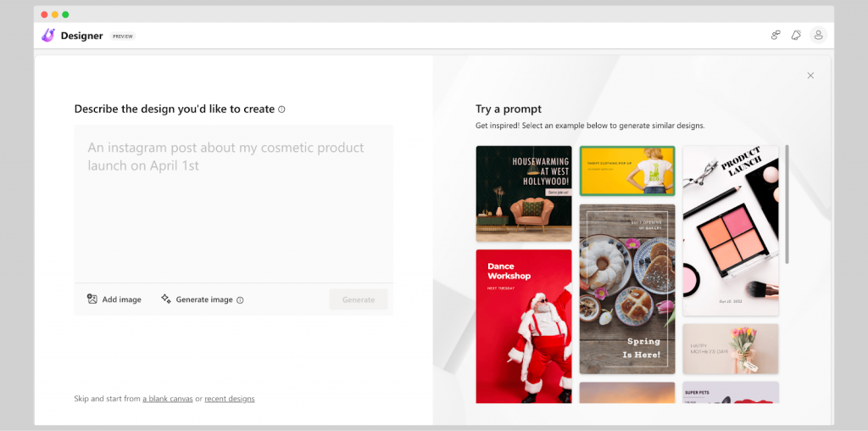Open the user account profile icon
Viewport: 868px width, 431px height.
click(818, 35)
